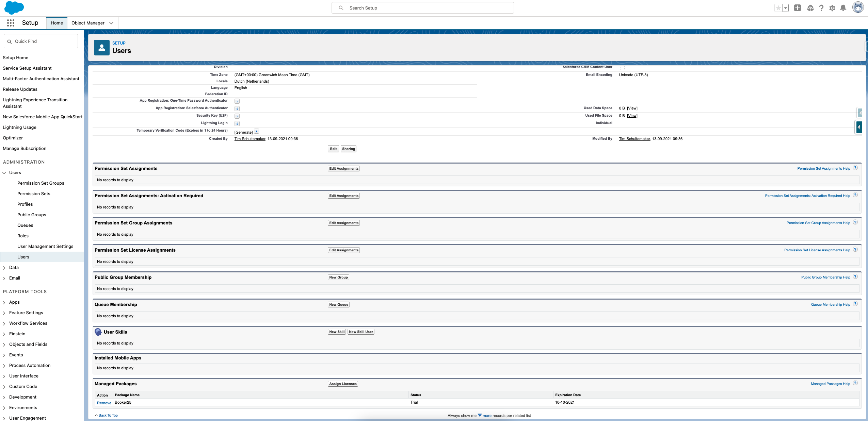Open the global actions plus icon

click(798, 8)
